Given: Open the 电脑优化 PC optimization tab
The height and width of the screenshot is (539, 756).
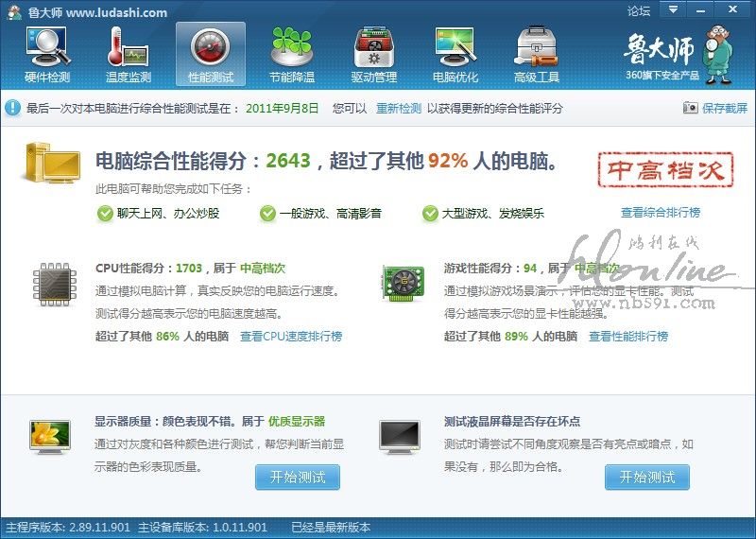Looking at the screenshot, I should [455, 55].
